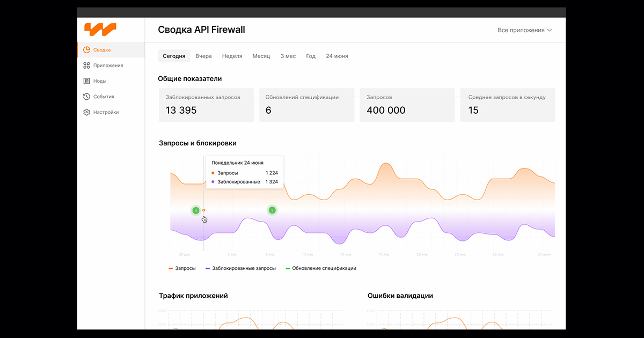Click the Ноды sidebar icon
The width and height of the screenshot is (644, 338).
86,81
